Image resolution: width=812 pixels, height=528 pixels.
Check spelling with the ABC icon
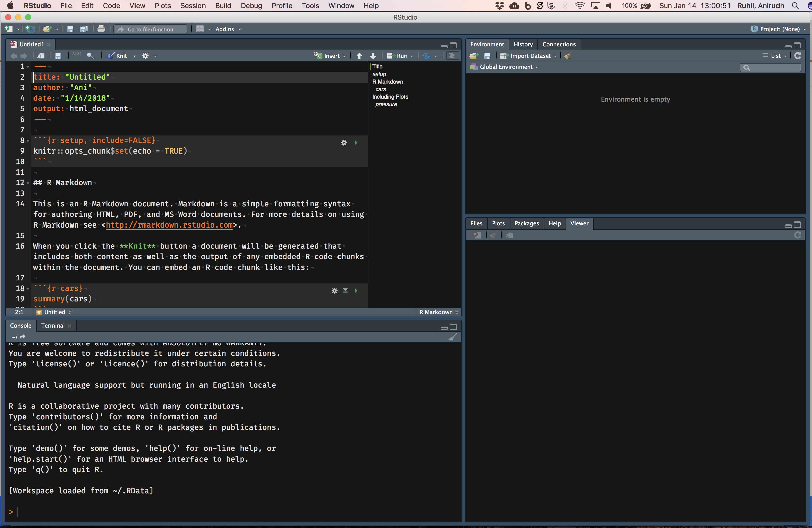(76, 56)
